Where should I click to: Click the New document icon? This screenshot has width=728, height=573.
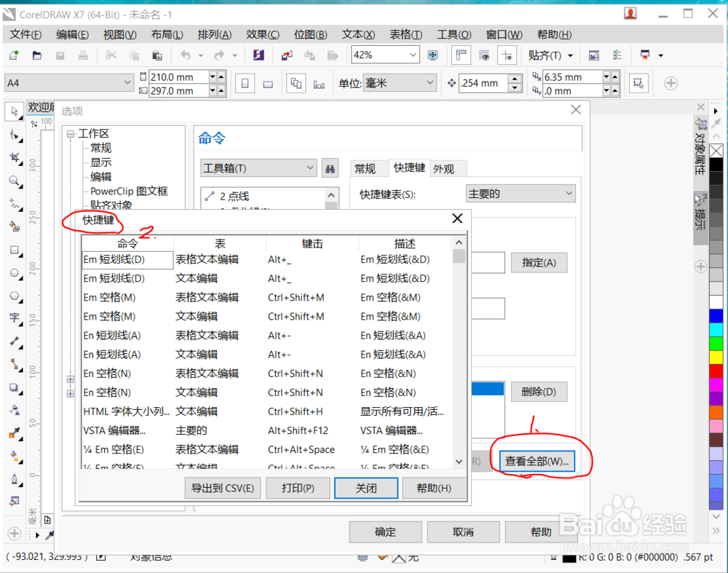[x=14, y=56]
